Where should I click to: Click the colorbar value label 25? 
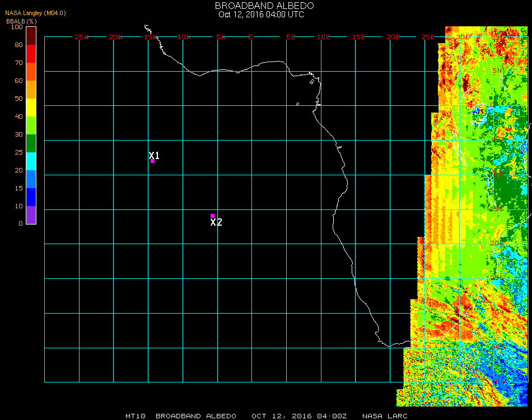[18, 153]
